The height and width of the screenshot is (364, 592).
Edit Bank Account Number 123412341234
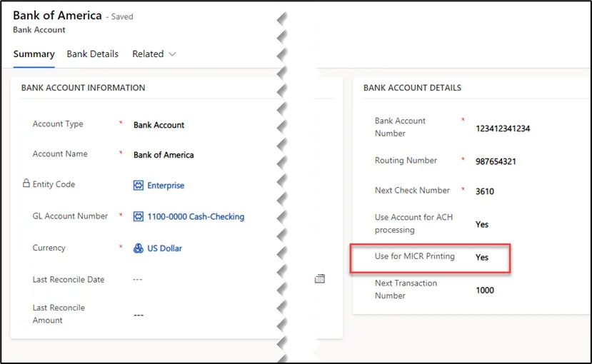503,128
